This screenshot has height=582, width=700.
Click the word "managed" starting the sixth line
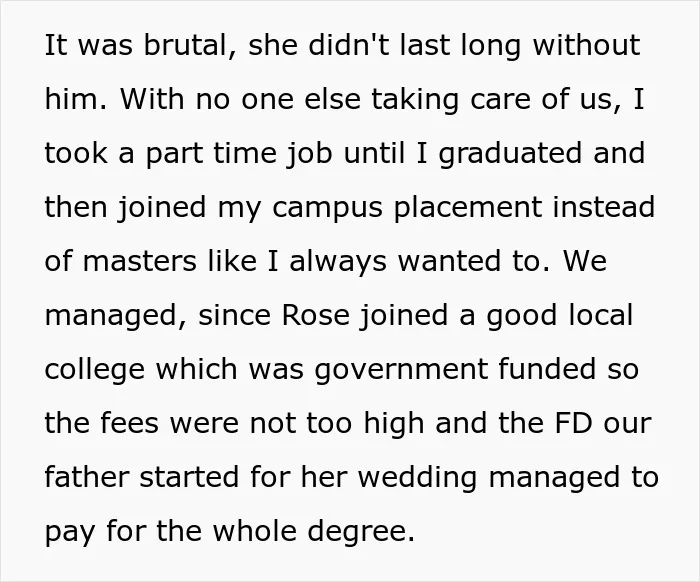click(112, 316)
